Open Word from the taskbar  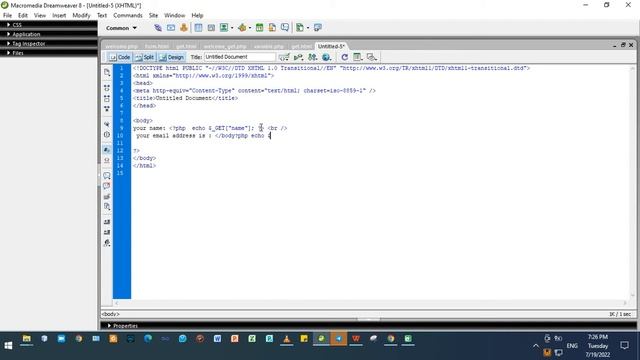tap(217, 339)
